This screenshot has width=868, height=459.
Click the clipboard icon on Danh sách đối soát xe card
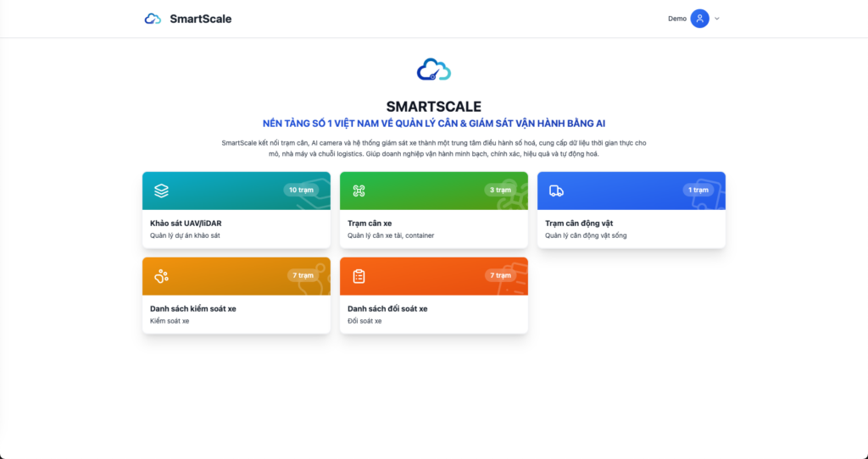359,276
